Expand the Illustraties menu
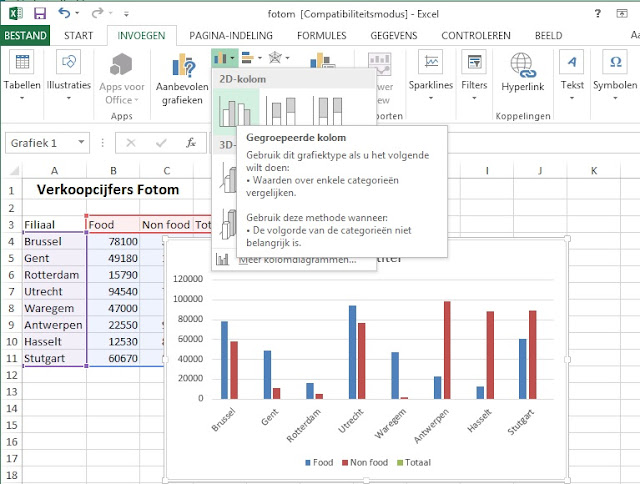 pos(69,75)
